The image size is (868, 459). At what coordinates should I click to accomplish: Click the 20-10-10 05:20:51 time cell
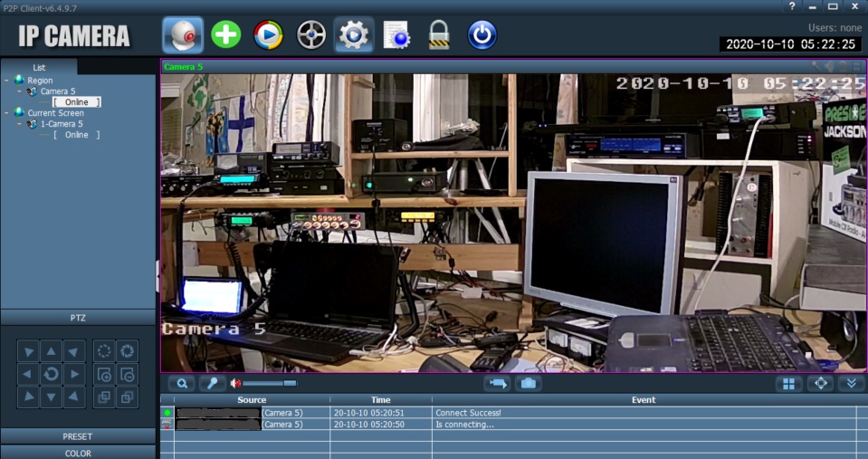point(381,413)
